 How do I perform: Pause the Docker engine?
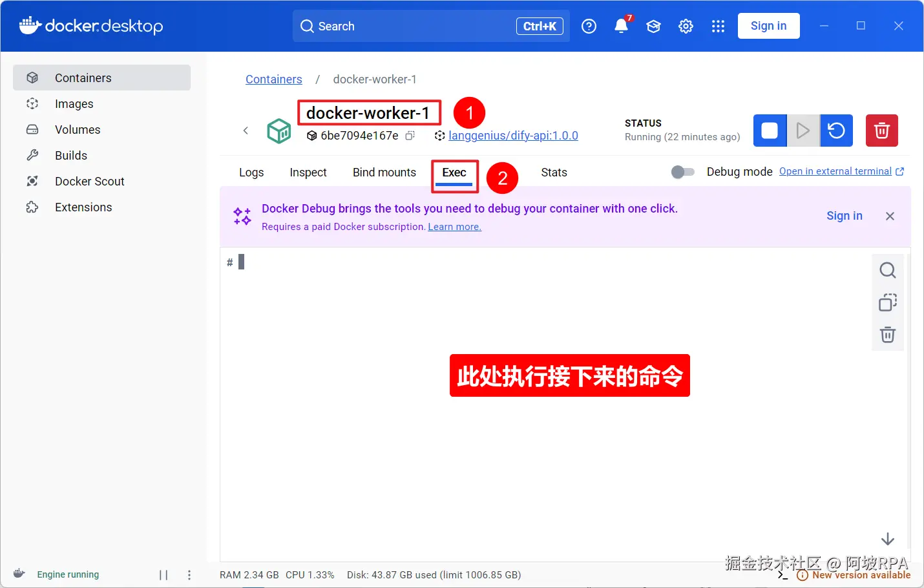(163, 574)
